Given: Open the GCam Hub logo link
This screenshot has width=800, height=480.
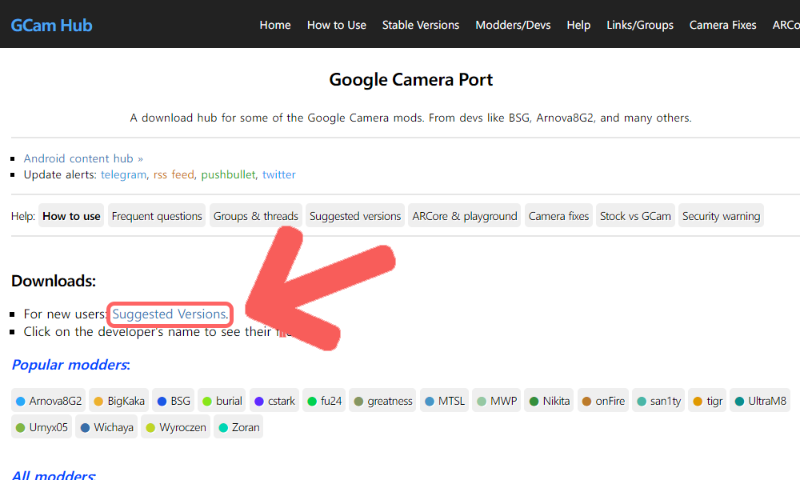Looking at the screenshot, I should tap(52, 25).
